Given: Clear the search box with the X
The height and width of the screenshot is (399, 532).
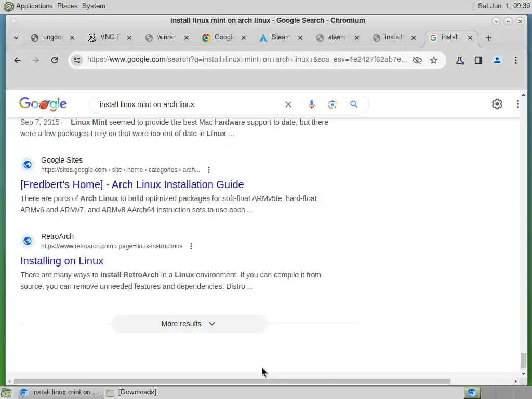Looking at the screenshot, I should 288,104.
